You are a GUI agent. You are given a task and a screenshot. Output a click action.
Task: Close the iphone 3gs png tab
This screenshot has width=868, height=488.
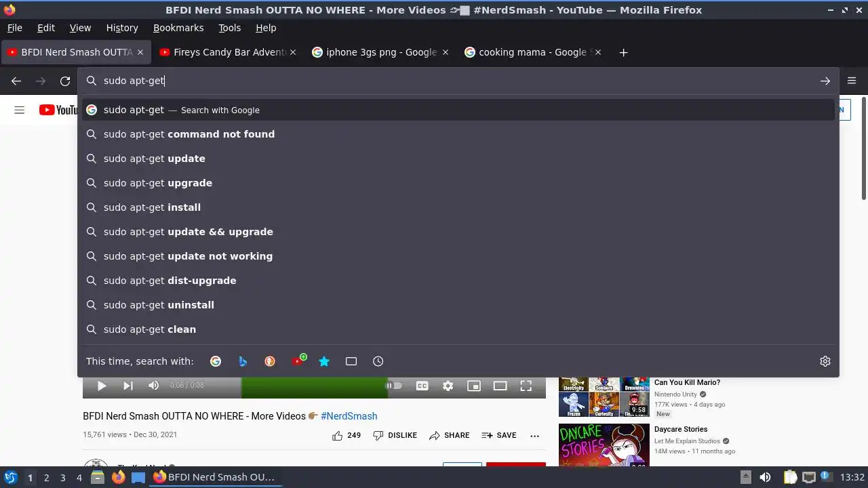pyautogui.click(x=446, y=52)
